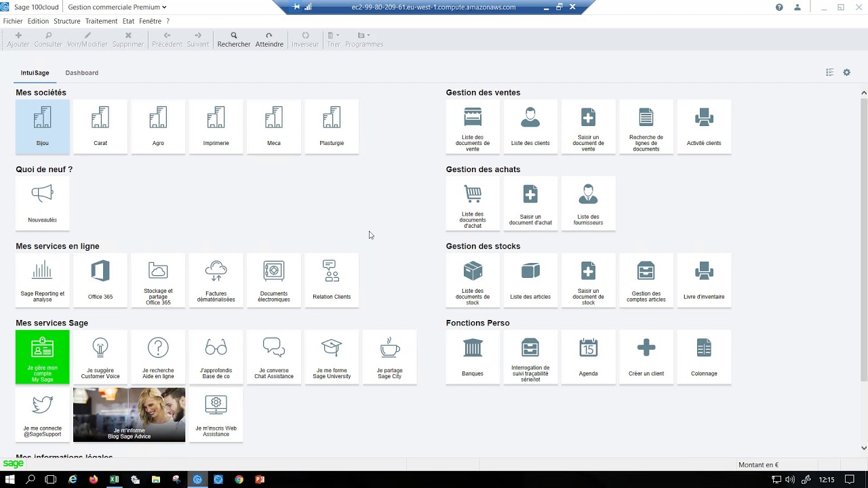The width and height of the screenshot is (868, 488).
Task: Open the Colonnage tile
Action: click(x=704, y=357)
